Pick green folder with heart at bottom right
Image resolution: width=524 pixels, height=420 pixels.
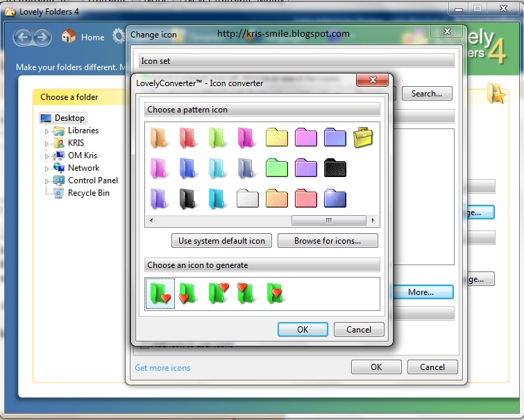point(160,294)
